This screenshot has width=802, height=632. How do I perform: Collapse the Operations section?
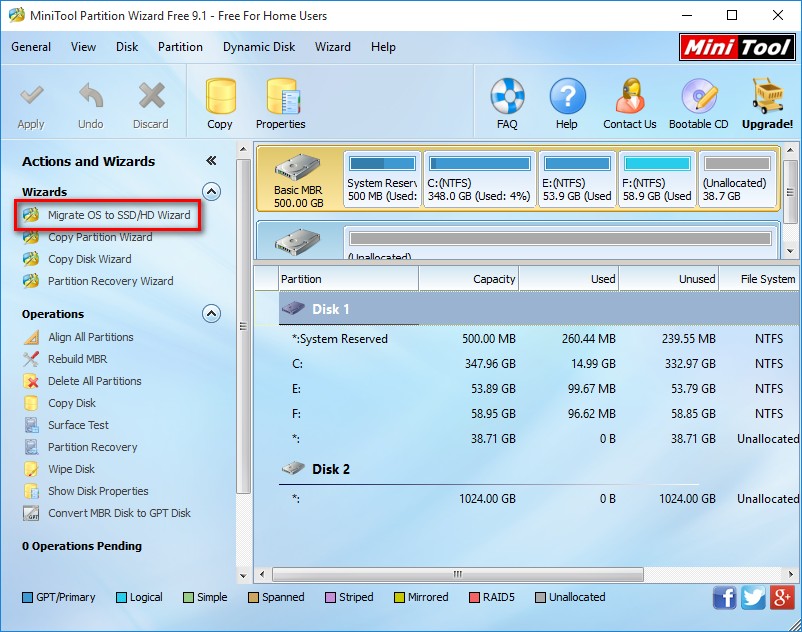[211, 313]
